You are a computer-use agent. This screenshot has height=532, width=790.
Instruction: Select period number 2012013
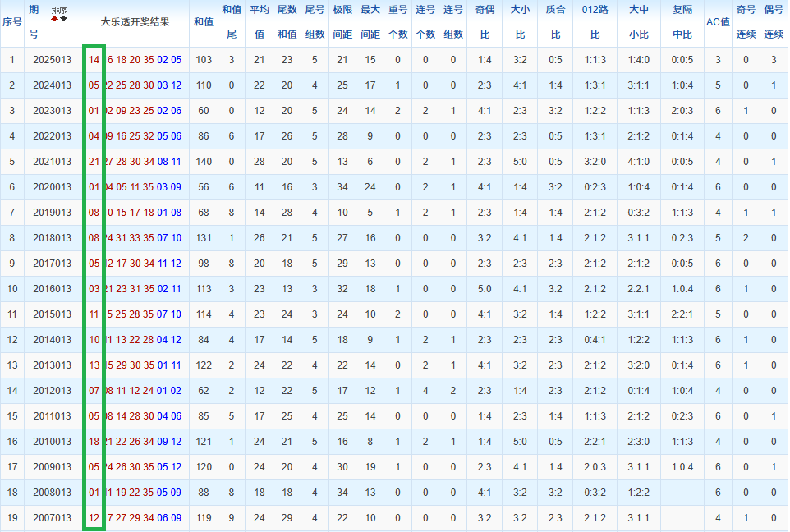[53, 391]
